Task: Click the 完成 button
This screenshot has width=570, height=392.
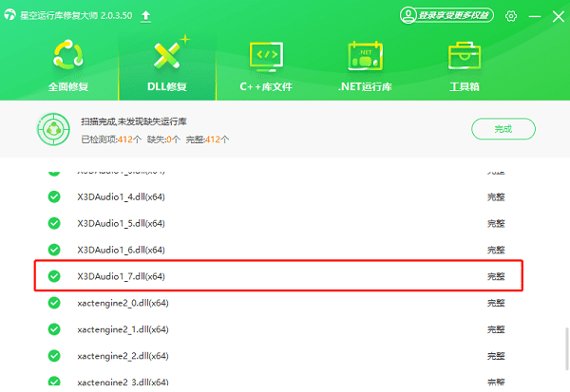Action: pyautogui.click(x=503, y=128)
